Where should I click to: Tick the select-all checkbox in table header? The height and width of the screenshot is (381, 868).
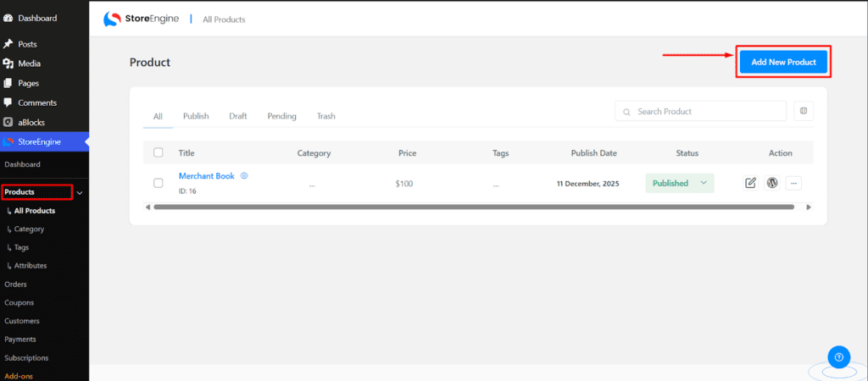(159, 153)
